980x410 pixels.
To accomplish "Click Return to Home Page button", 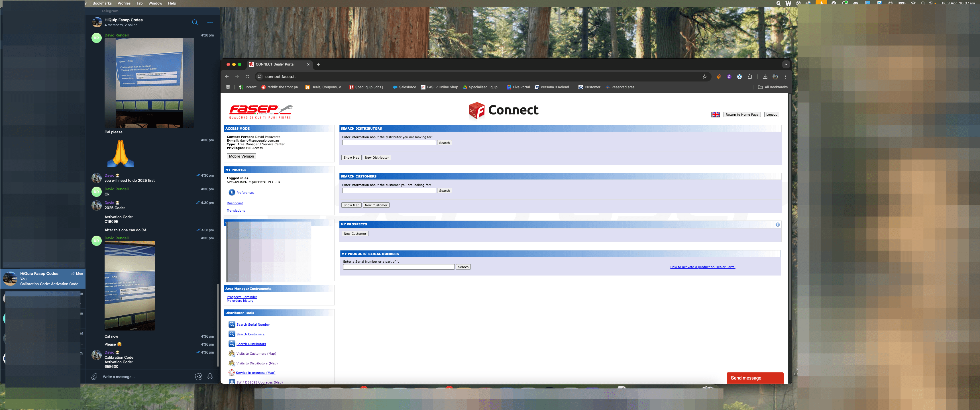I will 742,115.
